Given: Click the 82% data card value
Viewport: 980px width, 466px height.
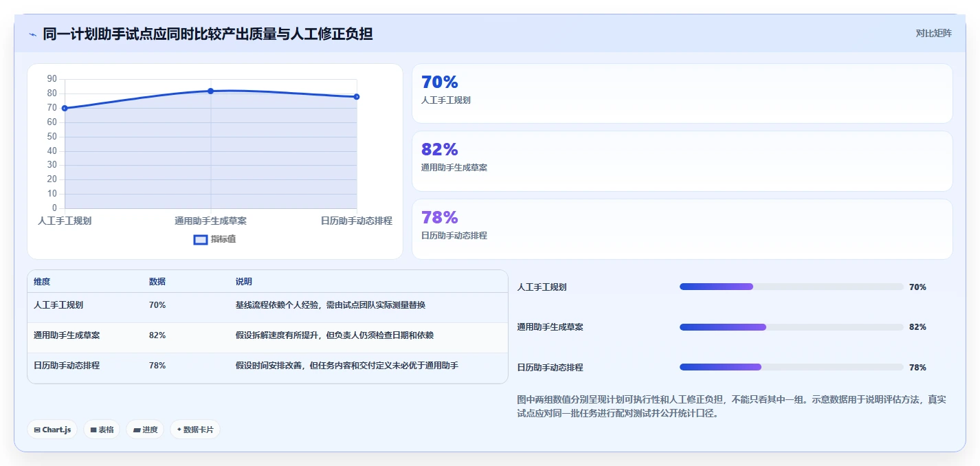Looking at the screenshot, I should (x=440, y=149).
